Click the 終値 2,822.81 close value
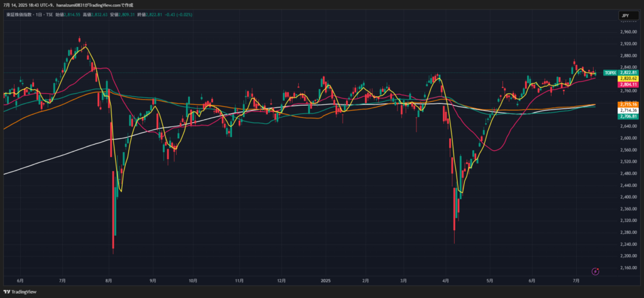Viewport: 644px width, 298px height. pos(150,15)
